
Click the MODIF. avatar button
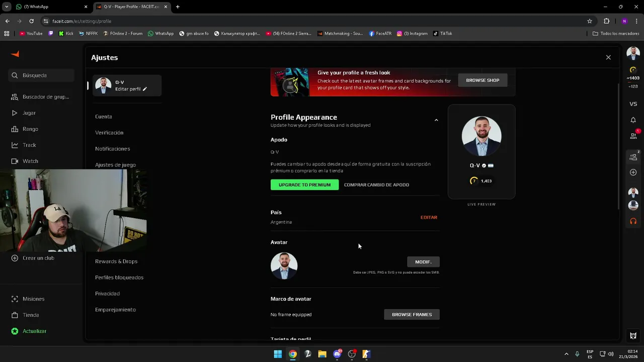423,262
